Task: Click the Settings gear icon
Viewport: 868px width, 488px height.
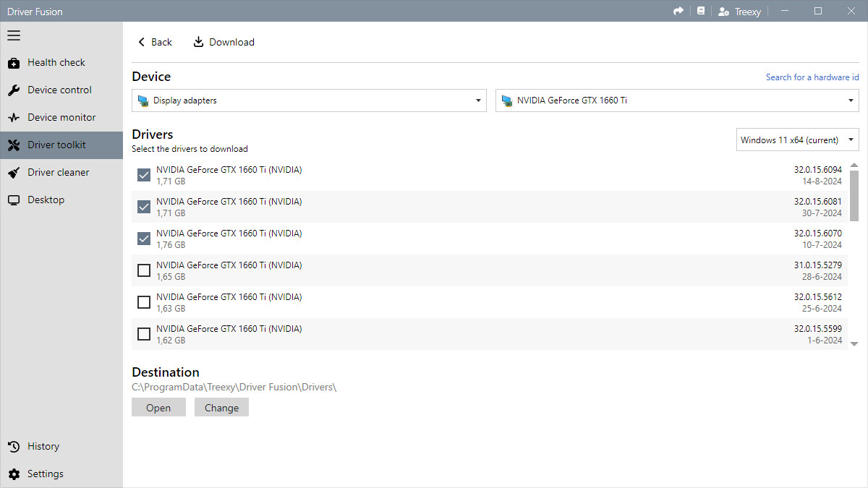Action: click(x=14, y=474)
